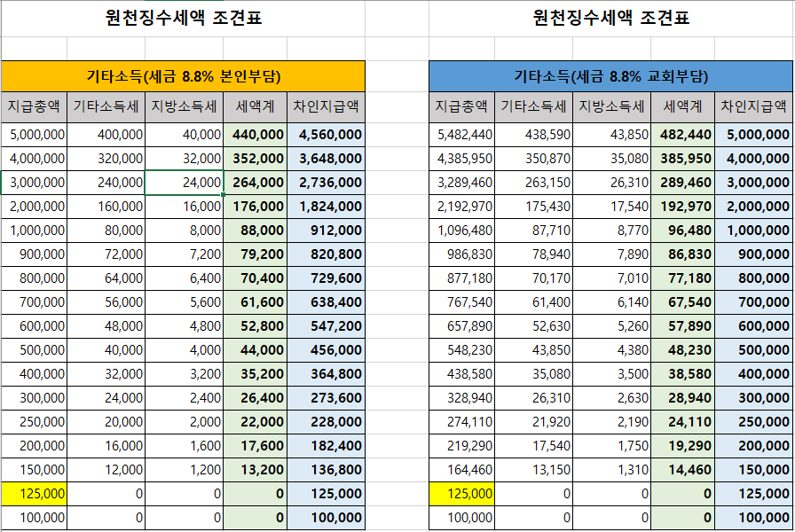This screenshot has width=795, height=532.
Task: Select the cell containing 136,800
Action: point(327,470)
